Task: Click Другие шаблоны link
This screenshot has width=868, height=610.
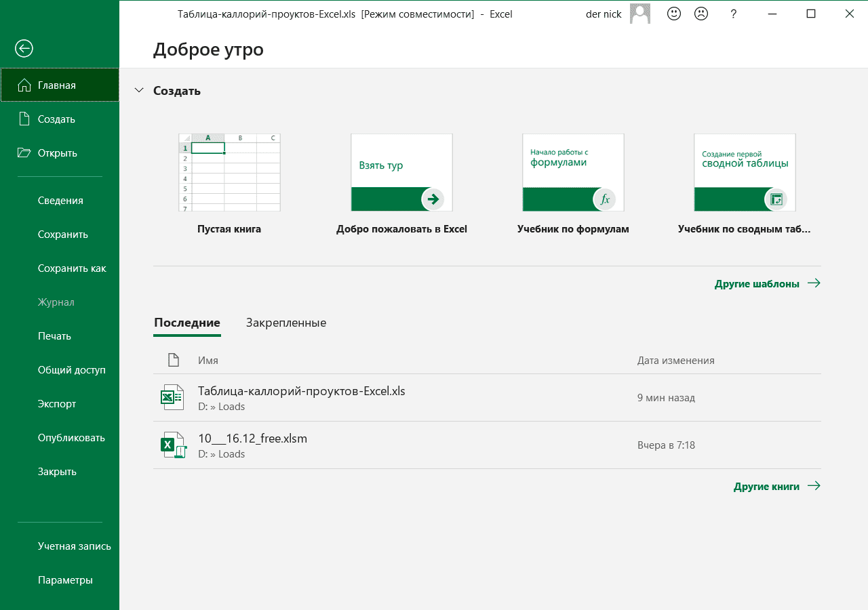Action: coord(757,283)
